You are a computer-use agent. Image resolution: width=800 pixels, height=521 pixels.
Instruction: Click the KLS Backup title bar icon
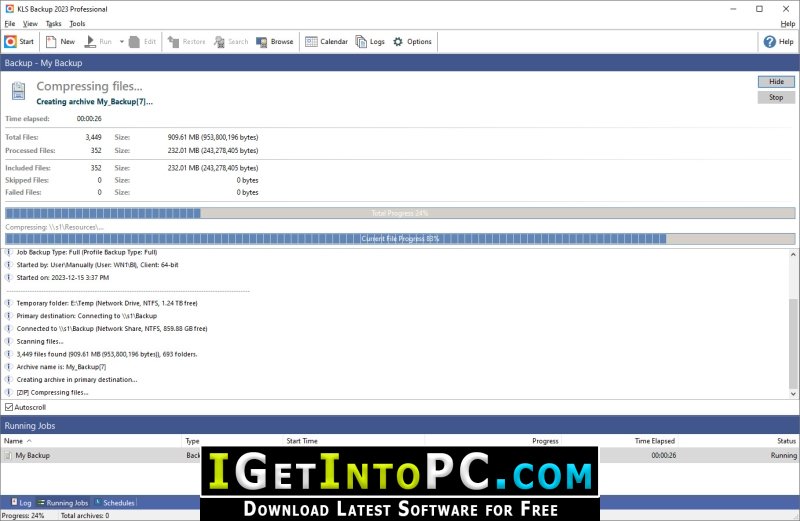click(x=9, y=9)
